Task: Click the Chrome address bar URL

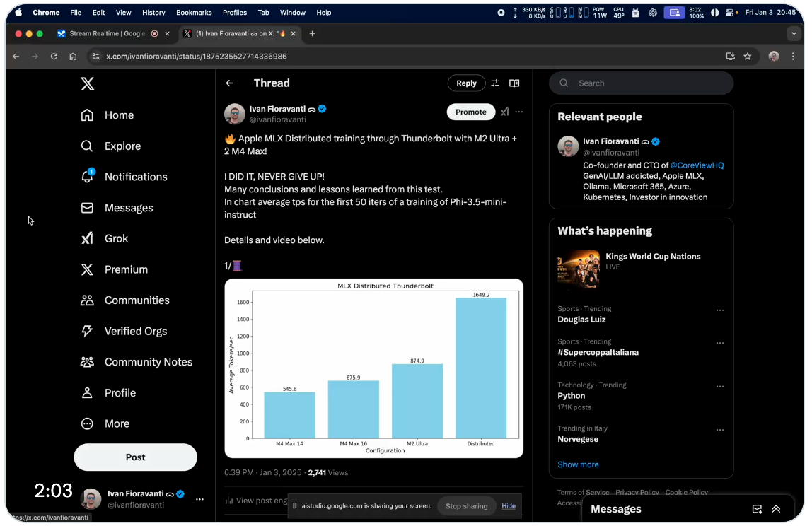Action: pyautogui.click(x=196, y=57)
